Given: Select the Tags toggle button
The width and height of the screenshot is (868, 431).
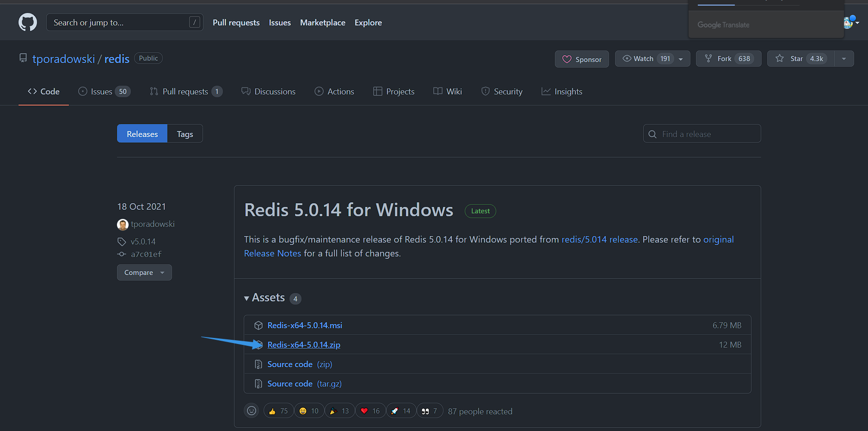Looking at the screenshot, I should coord(185,134).
